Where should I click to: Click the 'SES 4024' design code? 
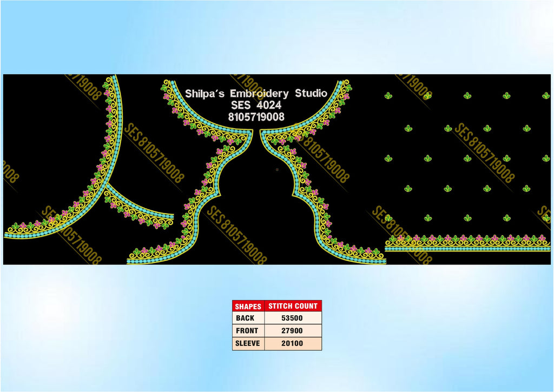pos(256,105)
